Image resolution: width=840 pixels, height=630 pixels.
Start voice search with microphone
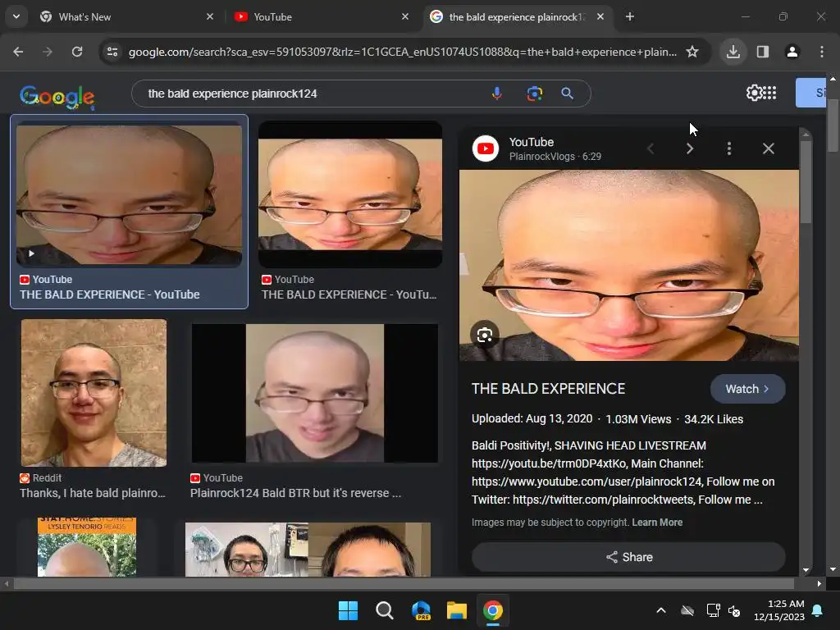click(497, 94)
